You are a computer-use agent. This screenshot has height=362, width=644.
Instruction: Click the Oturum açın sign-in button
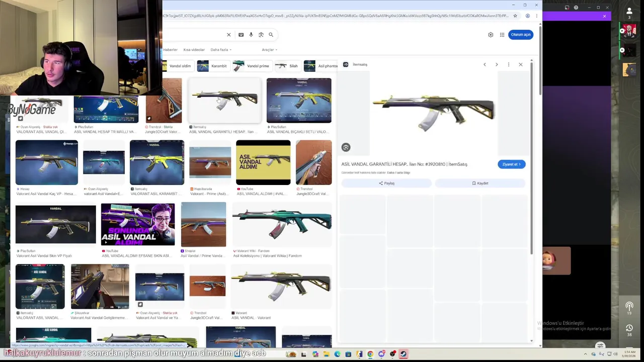point(521,35)
